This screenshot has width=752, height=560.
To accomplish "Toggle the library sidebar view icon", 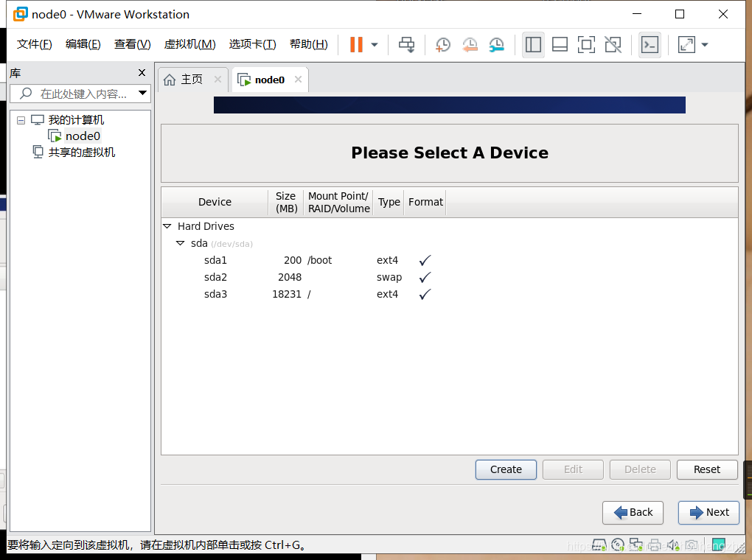I will [x=533, y=45].
